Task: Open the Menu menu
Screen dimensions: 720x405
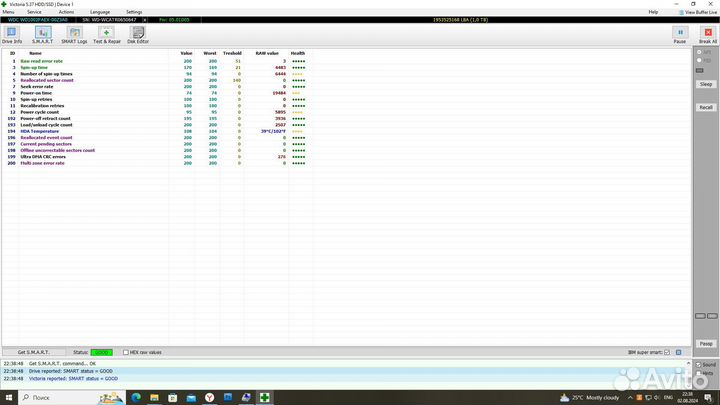Action: (x=8, y=12)
